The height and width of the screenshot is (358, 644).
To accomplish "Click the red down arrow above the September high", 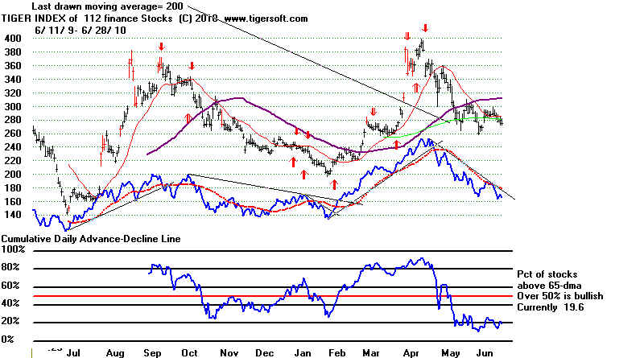I will pos(161,47).
